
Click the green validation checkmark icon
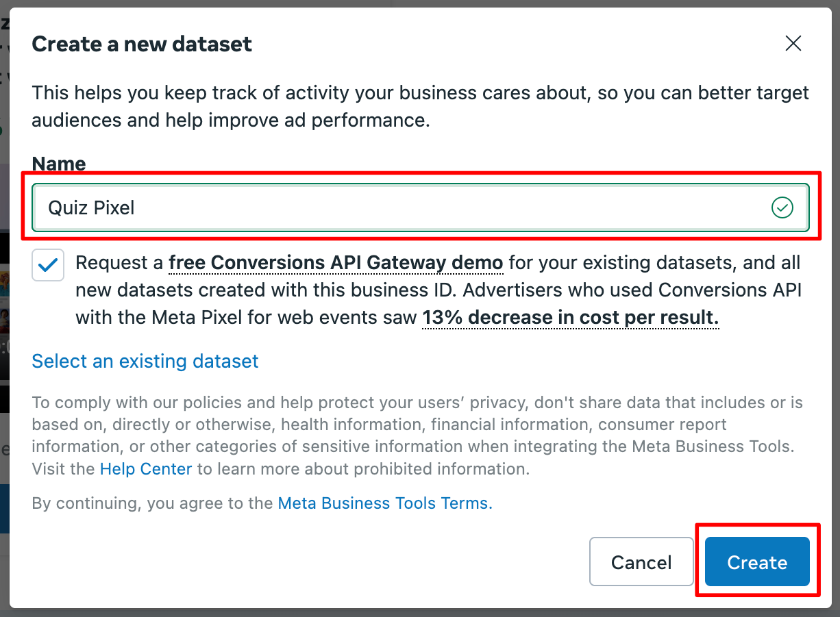click(x=782, y=207)
